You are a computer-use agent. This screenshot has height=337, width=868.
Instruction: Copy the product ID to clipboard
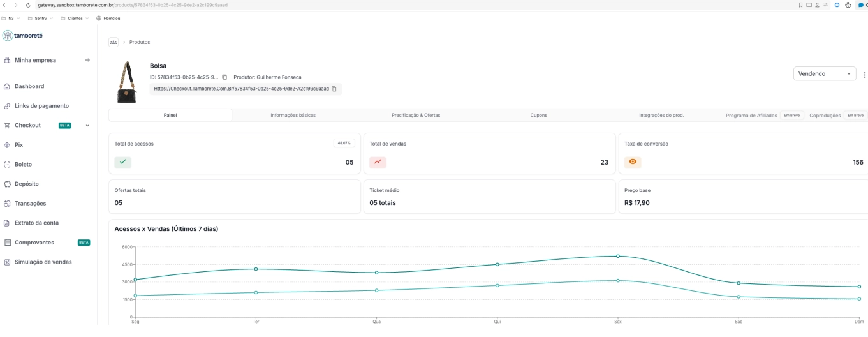pyautogui.click(x=224, y=77)
